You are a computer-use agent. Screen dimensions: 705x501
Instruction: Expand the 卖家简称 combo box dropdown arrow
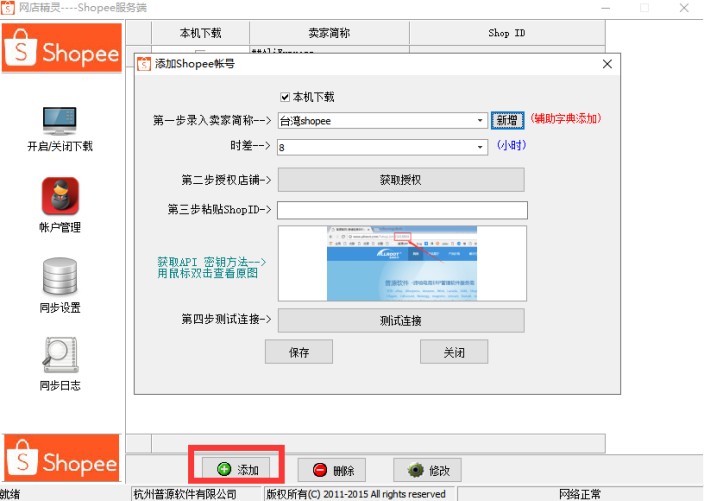click(480, 121)
